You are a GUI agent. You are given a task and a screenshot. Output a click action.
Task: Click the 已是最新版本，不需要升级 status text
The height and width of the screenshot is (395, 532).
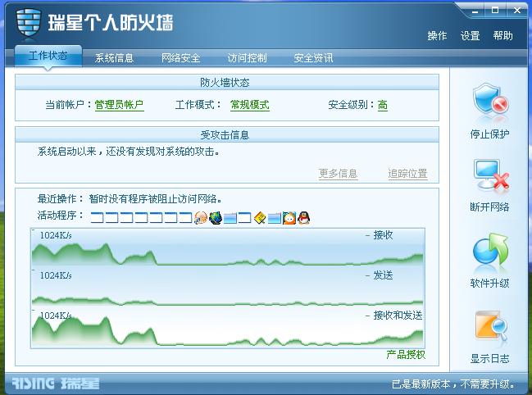(453, 384)
